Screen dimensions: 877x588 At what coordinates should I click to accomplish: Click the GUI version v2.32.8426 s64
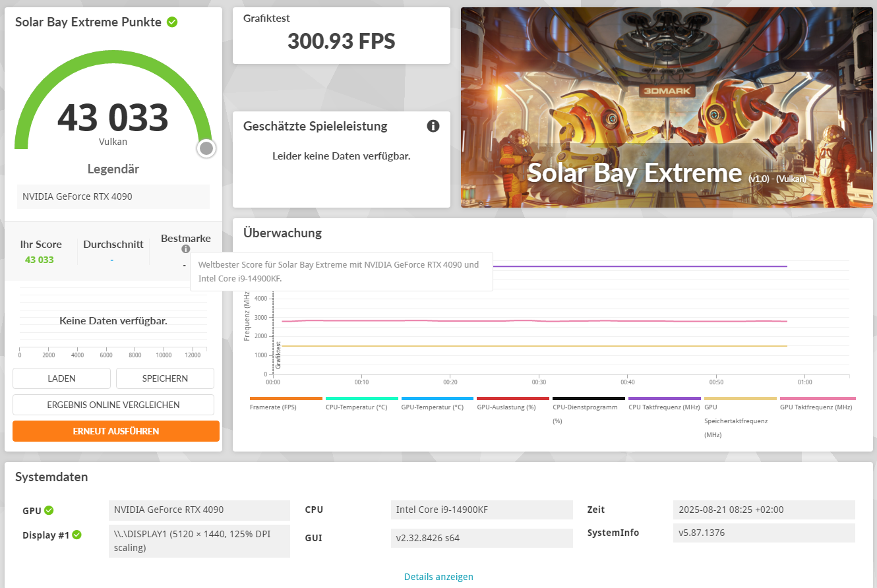pyautogui.click(x=482, y=538)
